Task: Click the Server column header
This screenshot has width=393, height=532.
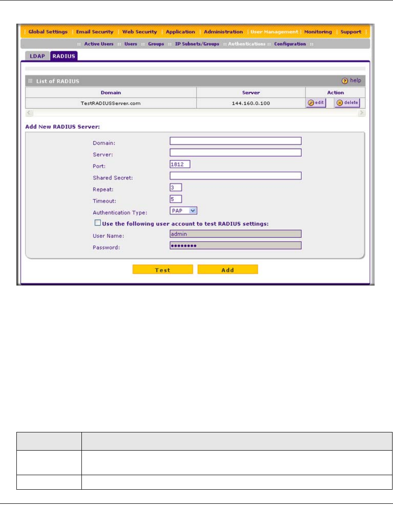Action: tap(251, 93)
